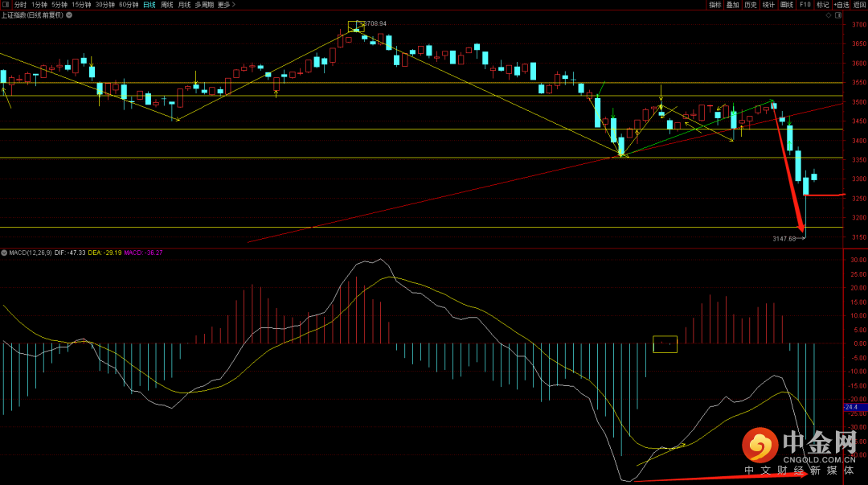Open the F10 company info
The width and height of the screenshot is (868, 485).
coord(805,5)
